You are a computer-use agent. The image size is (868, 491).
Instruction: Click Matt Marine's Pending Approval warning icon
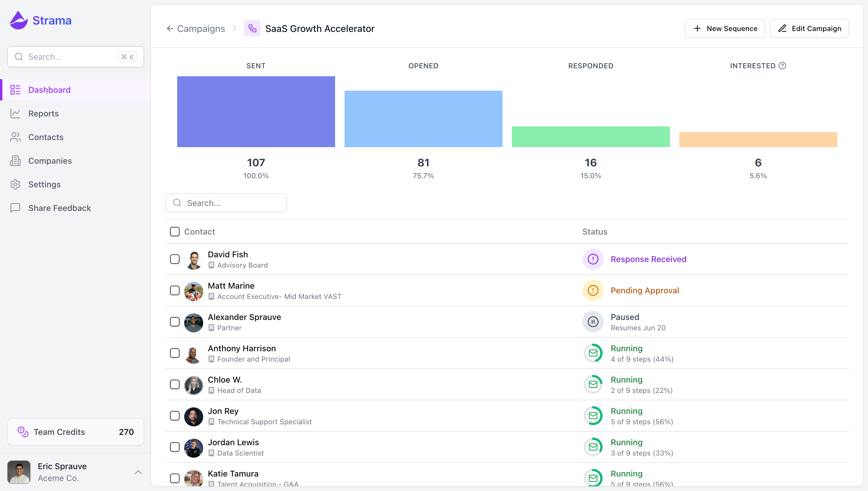[x=593, y=290]
